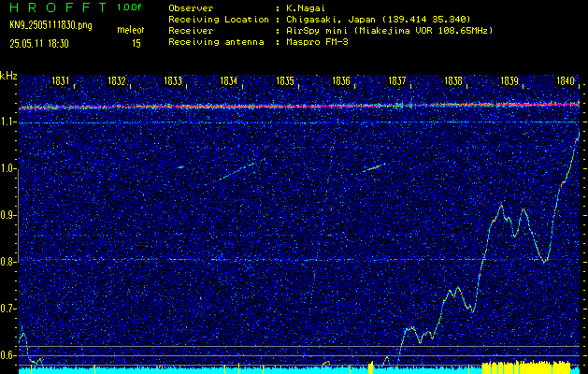588x374 pixels.
Task: Click the meteor echo streak near 1836
Action: [374, 167]
